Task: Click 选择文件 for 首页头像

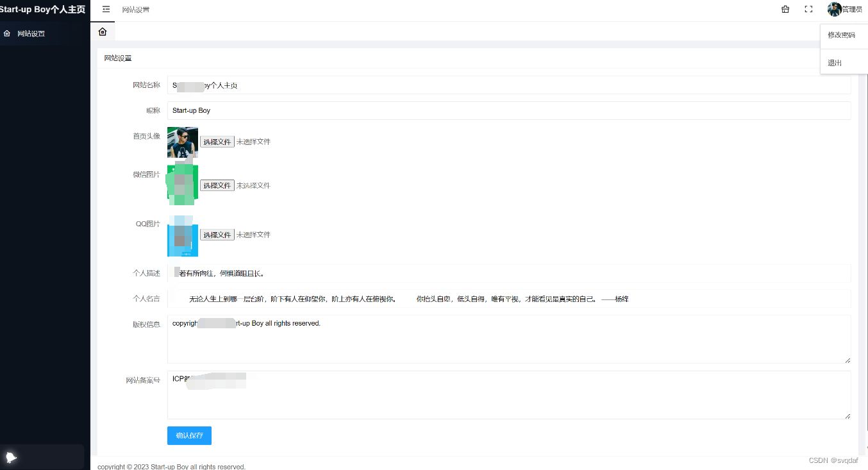Action: [217, 141]
